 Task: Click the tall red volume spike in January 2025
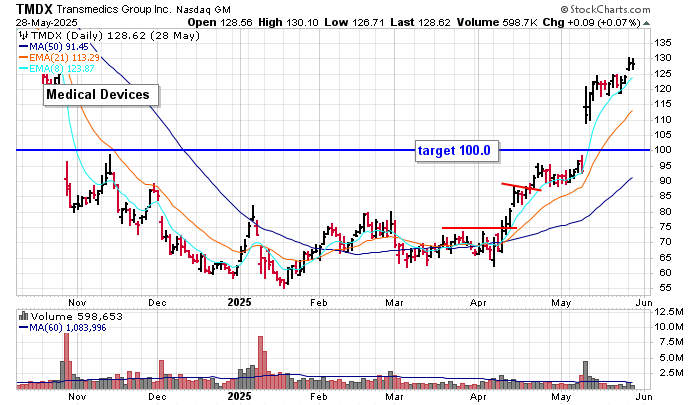click(x=261, y=363)
